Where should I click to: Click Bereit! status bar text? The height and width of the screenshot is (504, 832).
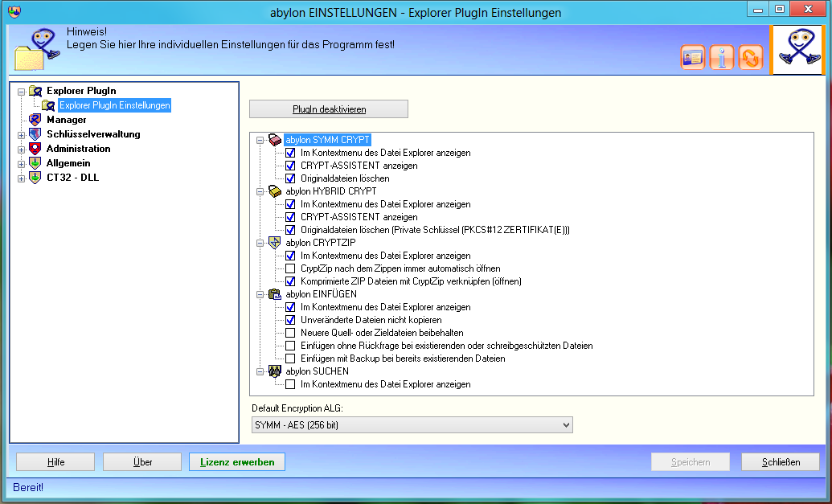pos(28,487)
